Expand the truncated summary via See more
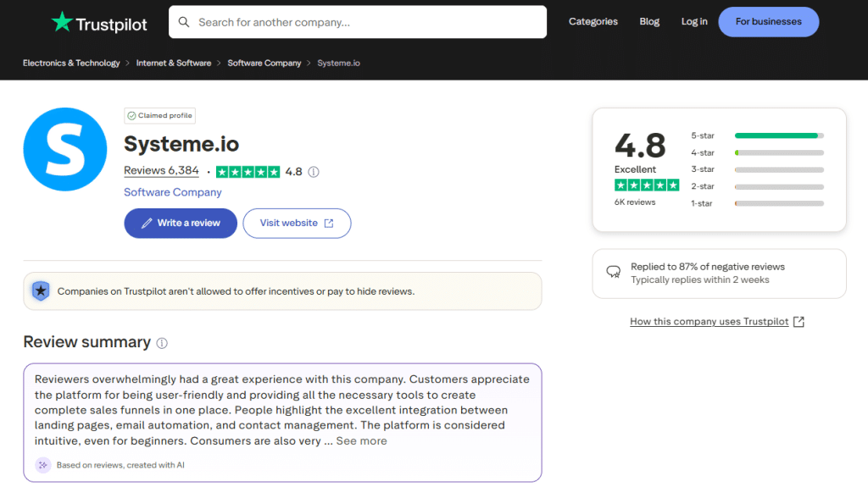This screenshot has height=498, width=868. pos(361,440)
